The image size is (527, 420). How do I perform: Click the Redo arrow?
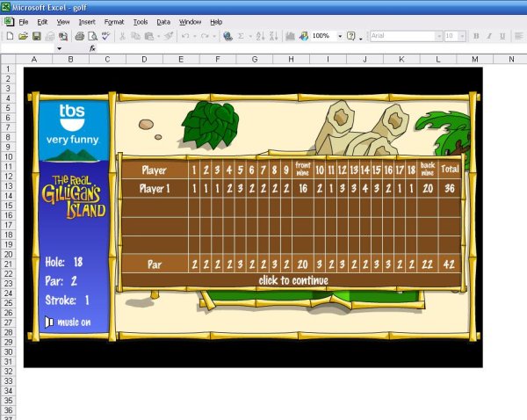[x=205, y=36]
